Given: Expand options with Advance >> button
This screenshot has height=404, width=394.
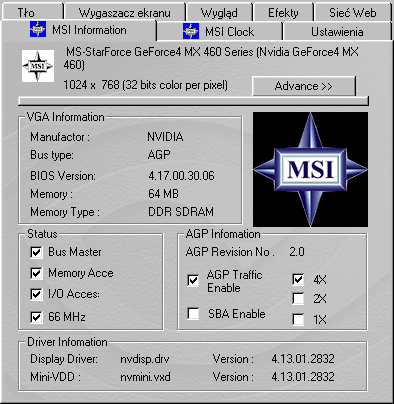Looking at the screenshot, I should pos(304,86).
